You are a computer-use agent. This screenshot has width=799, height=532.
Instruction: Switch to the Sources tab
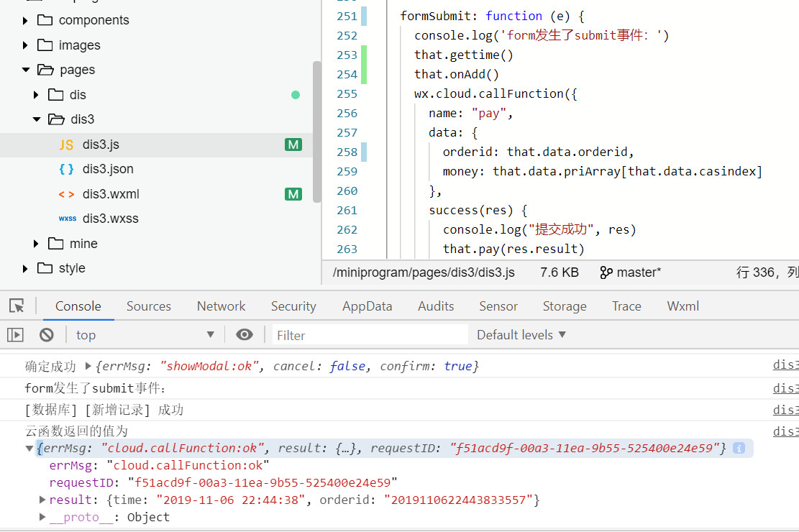(149, 306)
